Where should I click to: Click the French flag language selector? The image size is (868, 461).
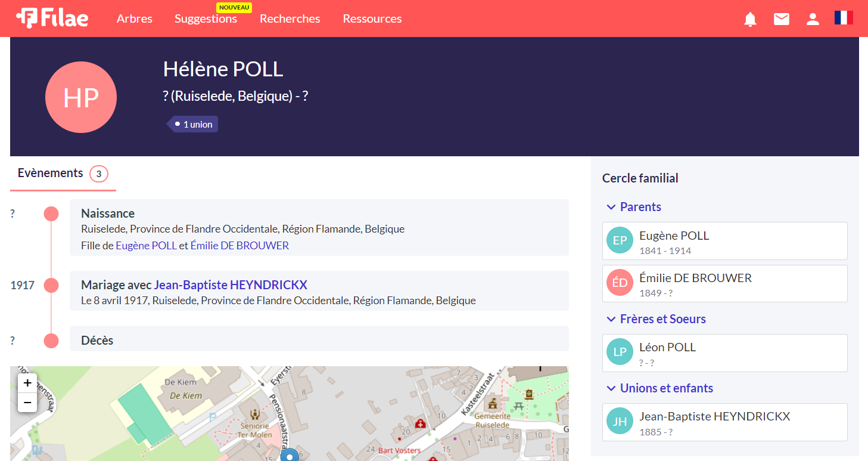click(844, 18)
